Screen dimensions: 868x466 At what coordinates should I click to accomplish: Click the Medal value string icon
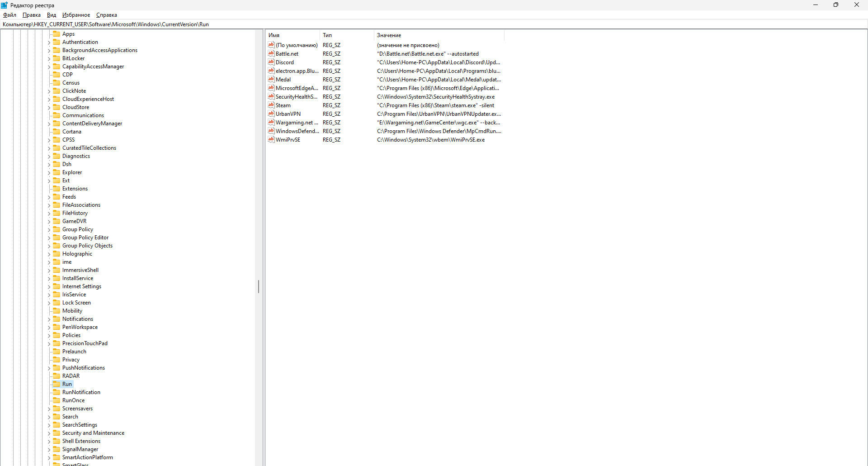click(x=271, y=79)
